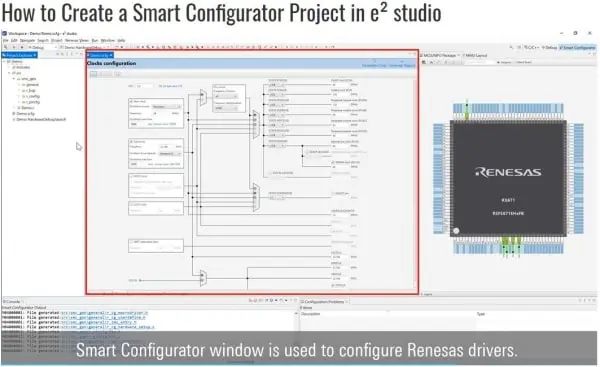Open the first generated file link in console
Viewport: 600px width, 367px height.
(x=104, y=313)
